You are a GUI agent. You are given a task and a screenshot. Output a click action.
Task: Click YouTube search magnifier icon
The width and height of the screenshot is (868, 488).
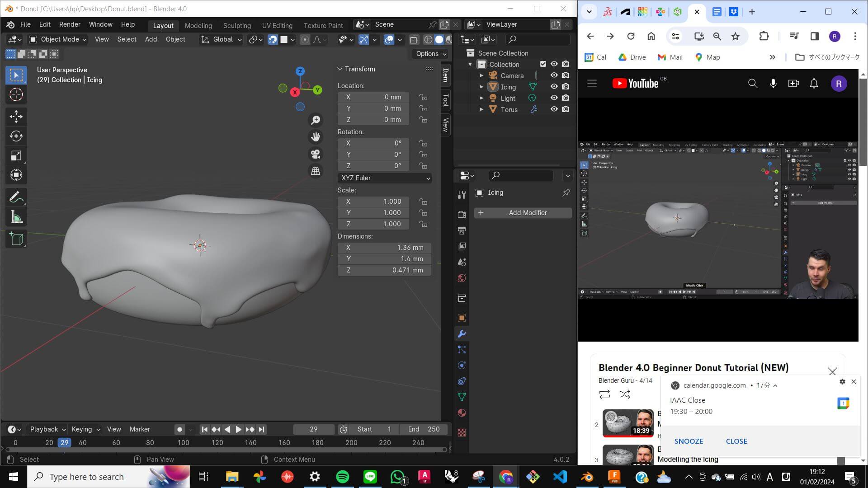click(x=752, y=84)
